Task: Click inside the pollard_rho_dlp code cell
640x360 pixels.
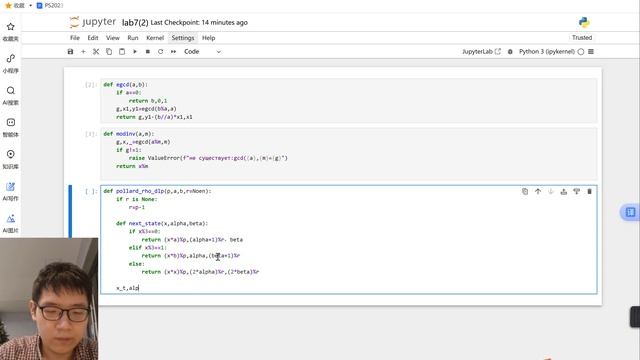Action: click(x=349, y=240)
